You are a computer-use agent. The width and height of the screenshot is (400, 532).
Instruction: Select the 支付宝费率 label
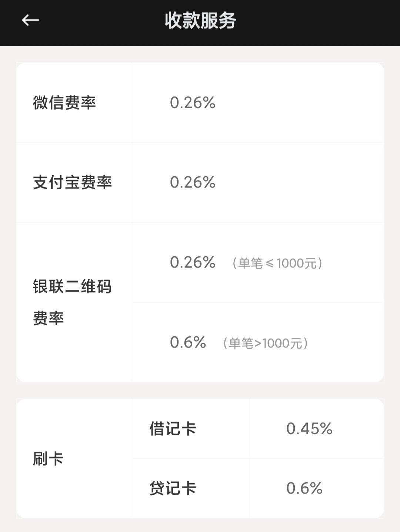pos(73,183)
